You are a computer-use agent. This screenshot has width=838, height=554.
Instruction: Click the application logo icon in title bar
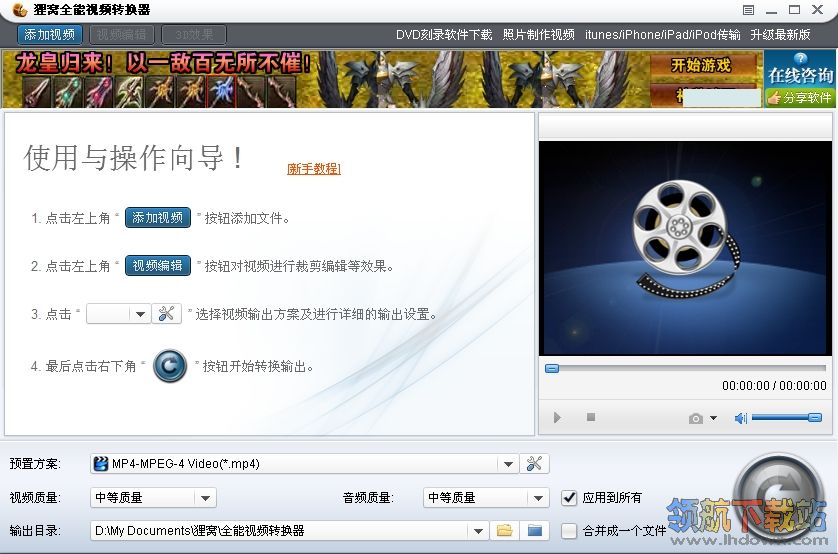click(20, 10)
